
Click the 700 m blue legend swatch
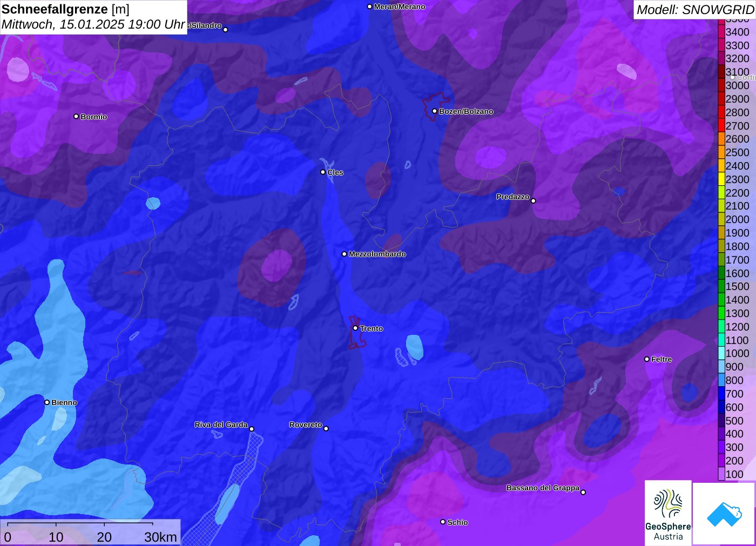pyautogui.click(x=721, y=394)
